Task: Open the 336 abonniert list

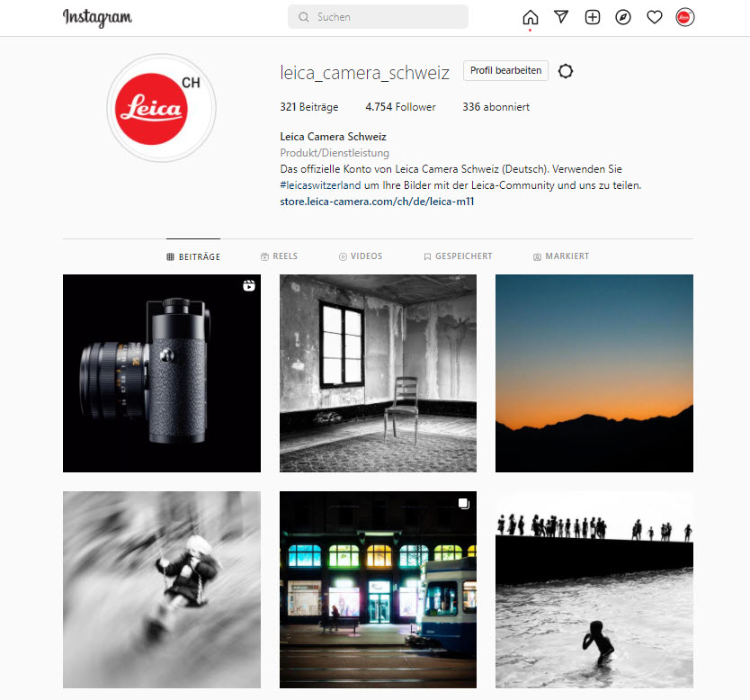Action: coord(496,107)
